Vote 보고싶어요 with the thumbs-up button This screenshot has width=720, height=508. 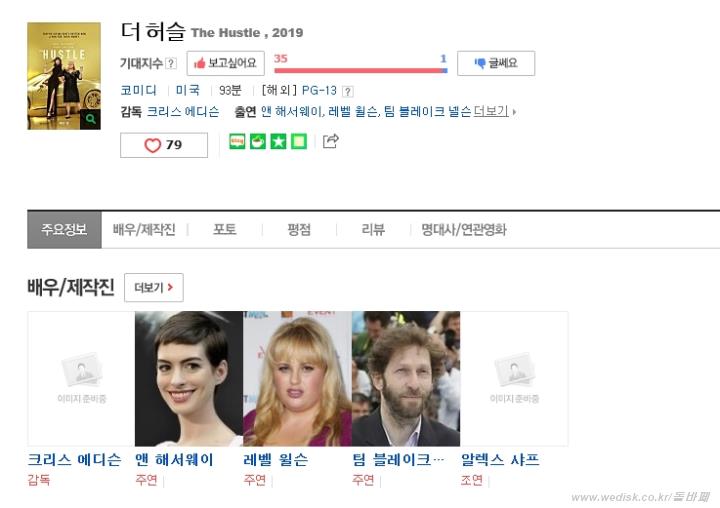(x=225, y=63)
